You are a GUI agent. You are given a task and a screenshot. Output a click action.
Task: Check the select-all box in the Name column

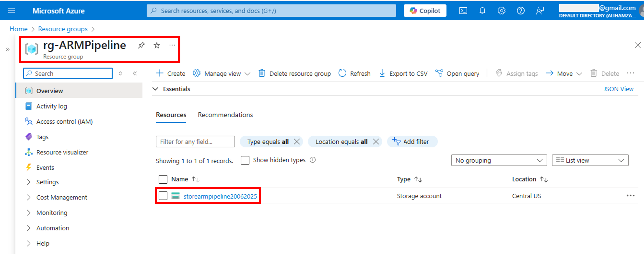pyautogui.click(x=163, y=179)
